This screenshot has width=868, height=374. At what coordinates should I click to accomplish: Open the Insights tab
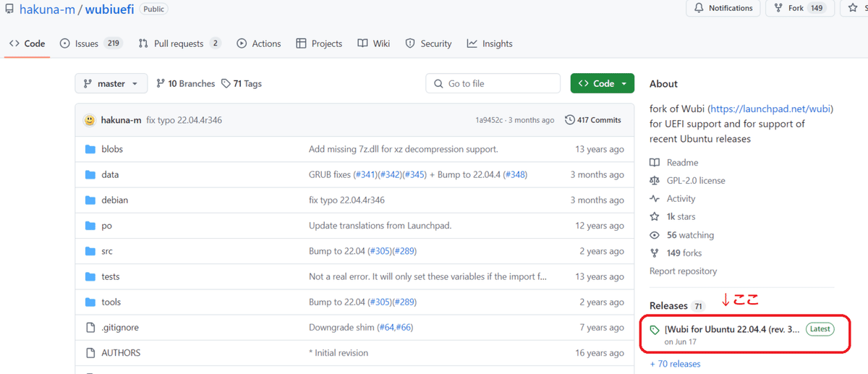pyautogui.click(x=490, y=43)
